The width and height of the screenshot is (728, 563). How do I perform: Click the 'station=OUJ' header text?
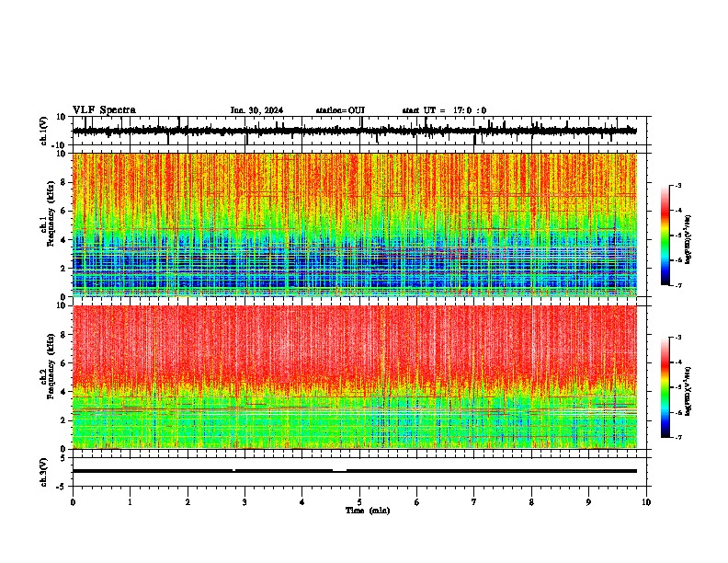340,110
